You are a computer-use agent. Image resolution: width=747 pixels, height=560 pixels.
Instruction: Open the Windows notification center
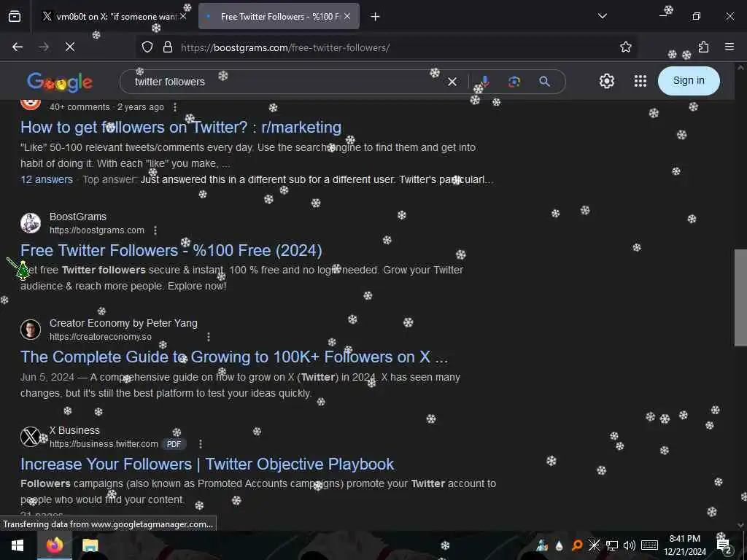tap(724, 545)
